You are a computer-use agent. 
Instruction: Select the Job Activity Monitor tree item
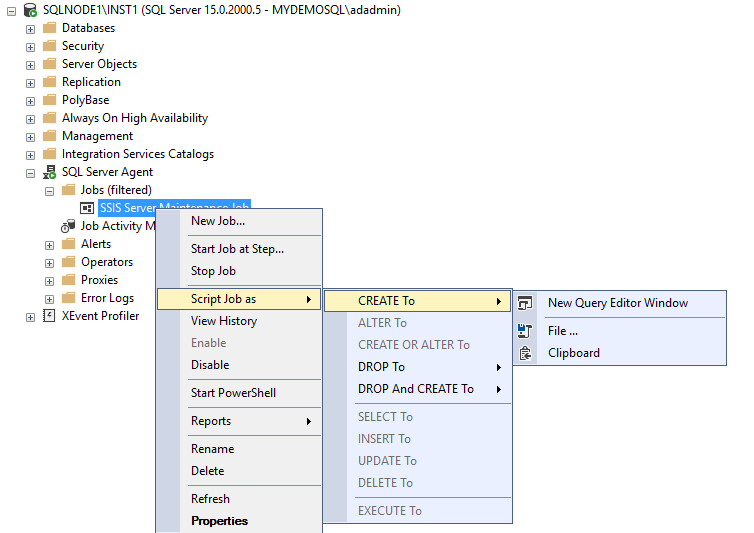pos(118,226)
